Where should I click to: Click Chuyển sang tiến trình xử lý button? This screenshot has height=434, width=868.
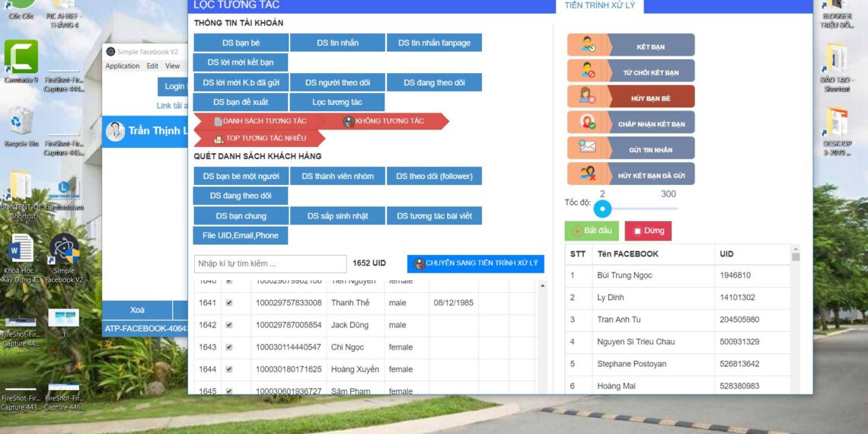coord(476,263)
